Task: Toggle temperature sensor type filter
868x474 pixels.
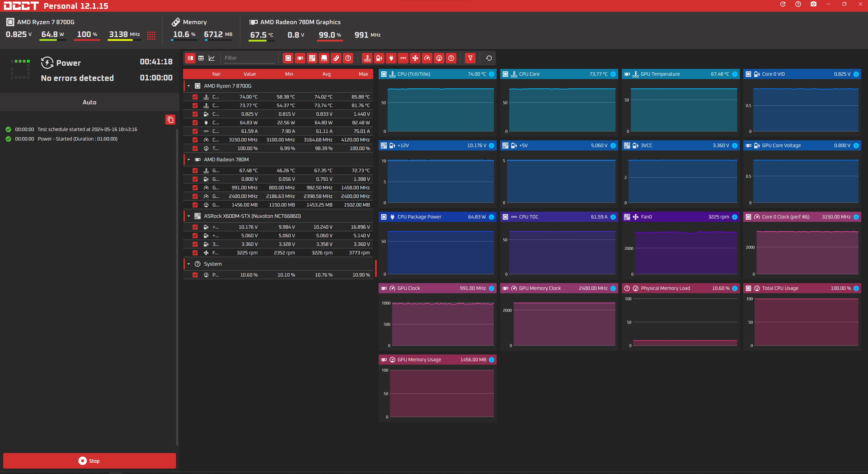Action: tap(367, 58)
